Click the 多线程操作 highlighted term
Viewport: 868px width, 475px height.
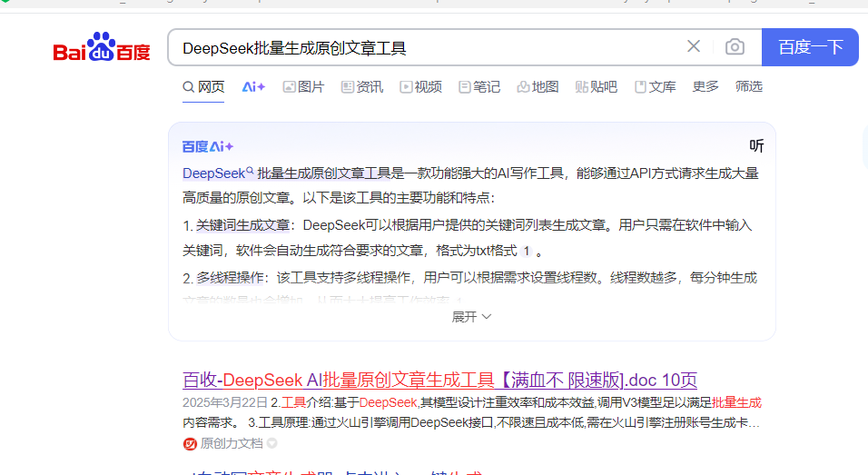coord(230,277)
